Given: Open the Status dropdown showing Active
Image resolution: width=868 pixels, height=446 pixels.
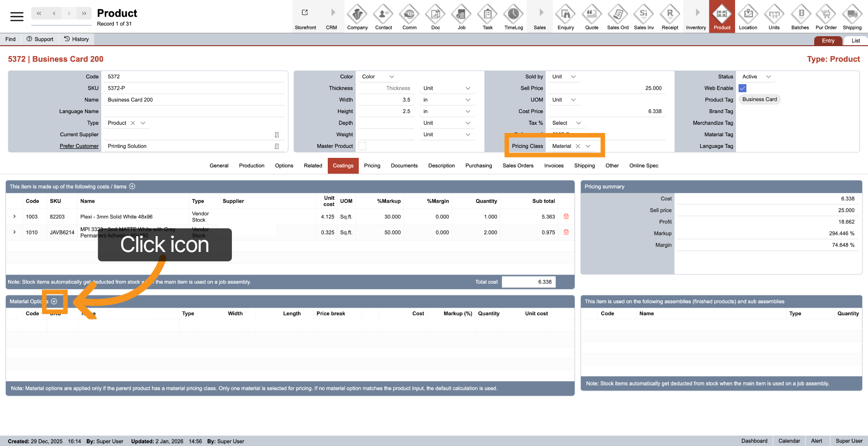Looking at the screenshot, I should coord(769,77).
